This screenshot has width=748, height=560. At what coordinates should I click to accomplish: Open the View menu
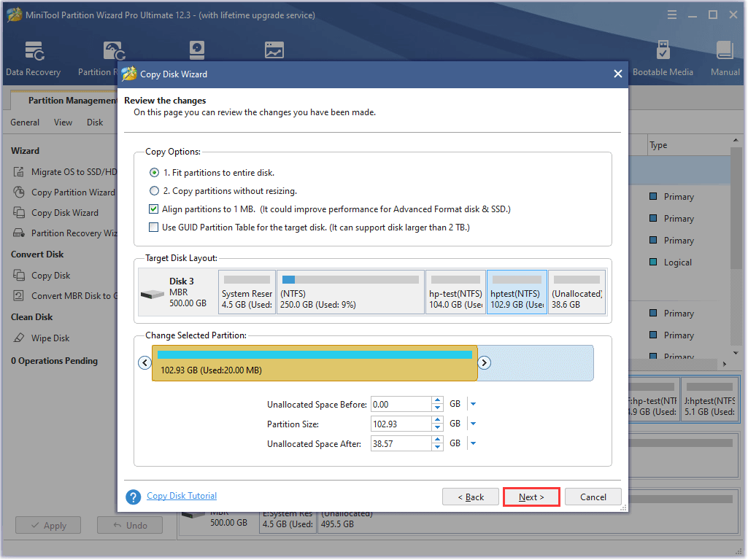pos(63,122)
